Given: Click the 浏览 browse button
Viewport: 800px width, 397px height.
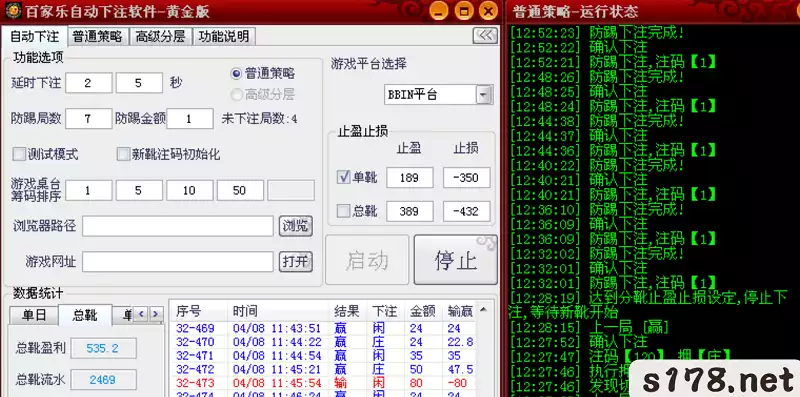Looking at the screenshot, I should (295, 226).
